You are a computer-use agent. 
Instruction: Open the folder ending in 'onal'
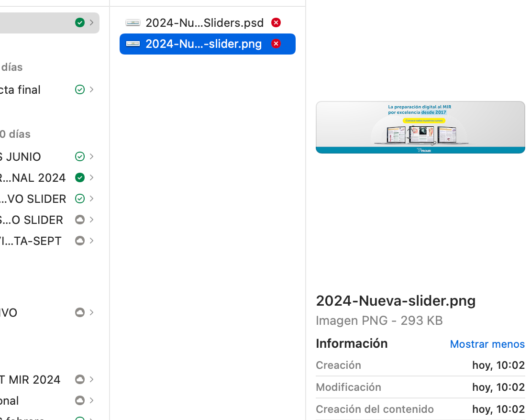10,401
